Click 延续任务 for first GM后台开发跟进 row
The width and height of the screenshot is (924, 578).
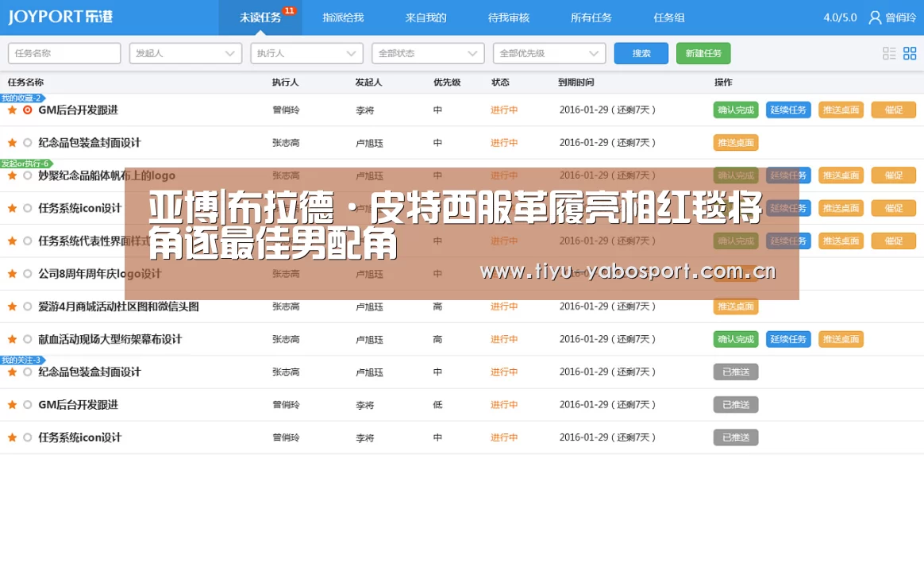click(788, 110)
